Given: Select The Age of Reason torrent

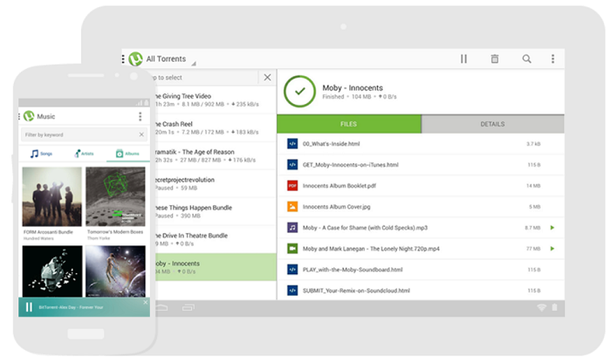Looking at the screenshot, I should click(215, 156).
